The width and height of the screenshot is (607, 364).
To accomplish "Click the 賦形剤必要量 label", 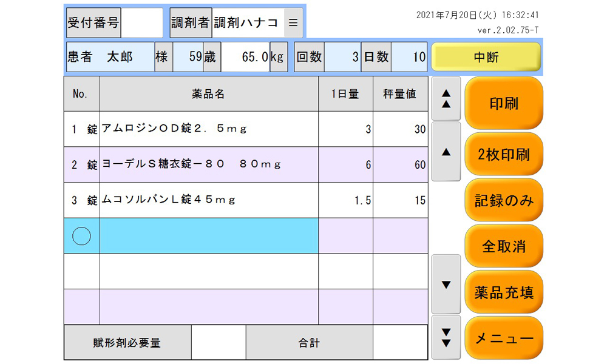I will [x=127, y=342].
